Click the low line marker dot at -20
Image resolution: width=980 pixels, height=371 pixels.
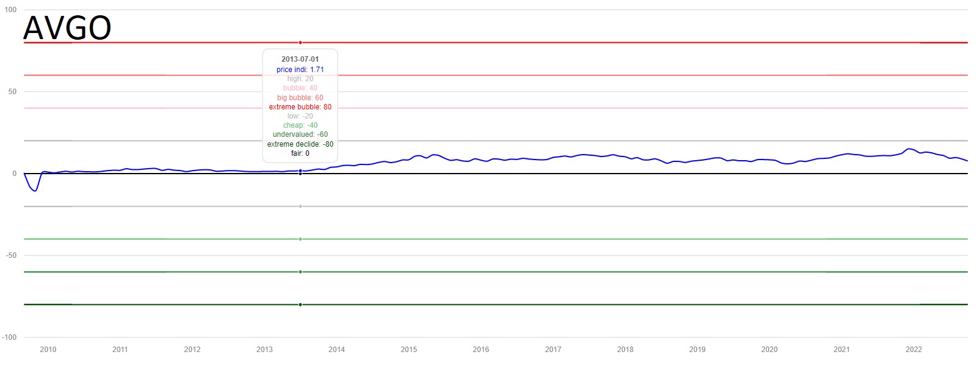pos(300,207)
